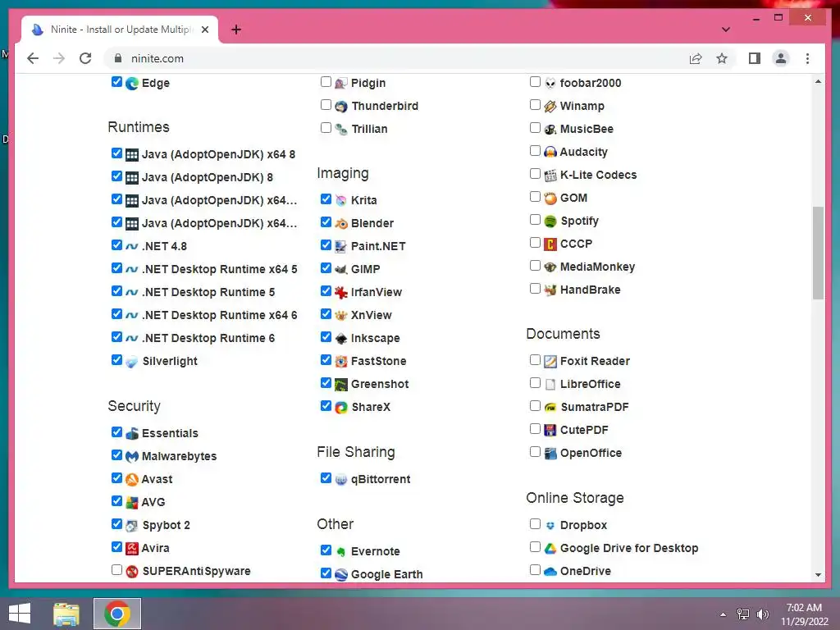Image resolution: width=840 pixels, height=630 pixels.
Task: Enable the Pidgin checkbox
Action: click(x=326, y=81)
